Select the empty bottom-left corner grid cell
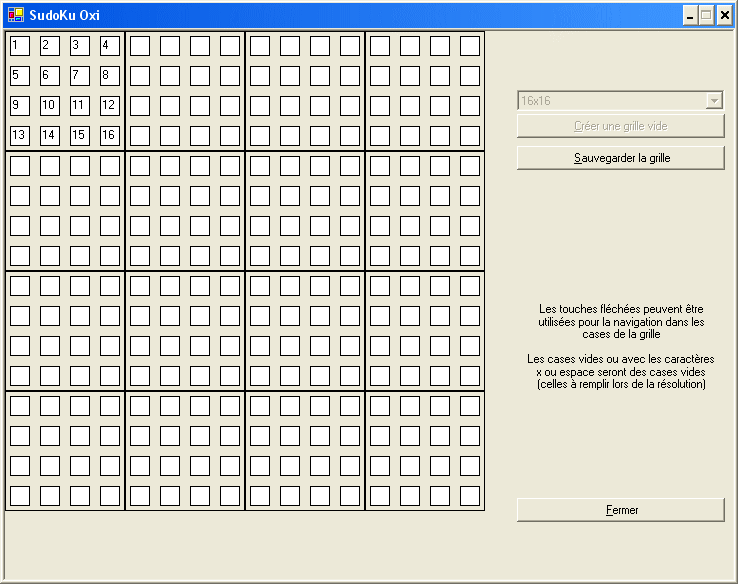The image size is (738, 584). click(x=20, y=495)
